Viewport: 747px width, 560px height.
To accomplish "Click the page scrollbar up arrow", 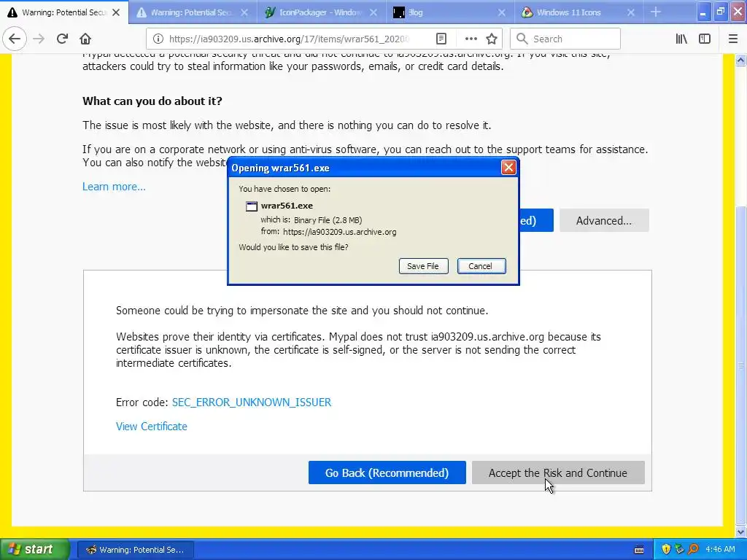I will 740,60.
